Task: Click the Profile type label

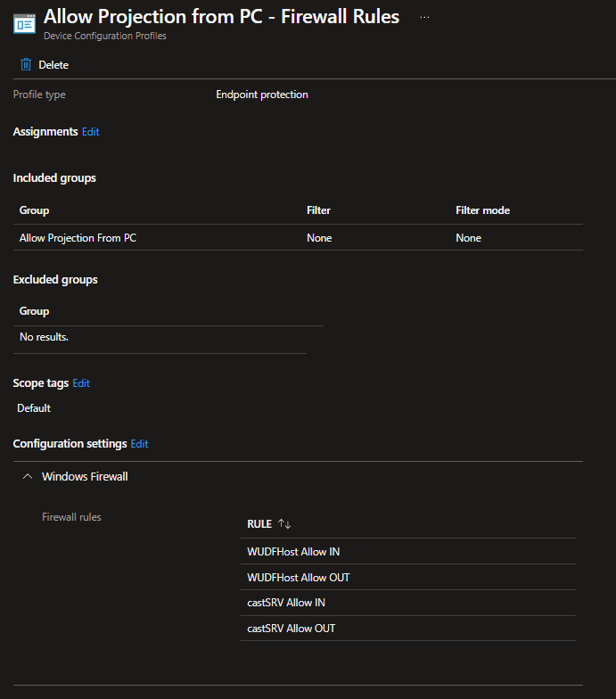Action: 39,95
